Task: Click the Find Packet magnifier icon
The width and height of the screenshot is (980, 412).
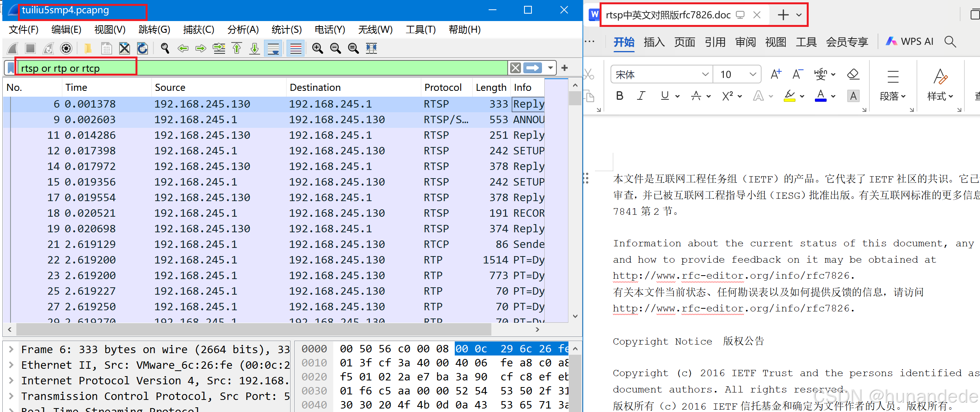Action: (165, 48)
